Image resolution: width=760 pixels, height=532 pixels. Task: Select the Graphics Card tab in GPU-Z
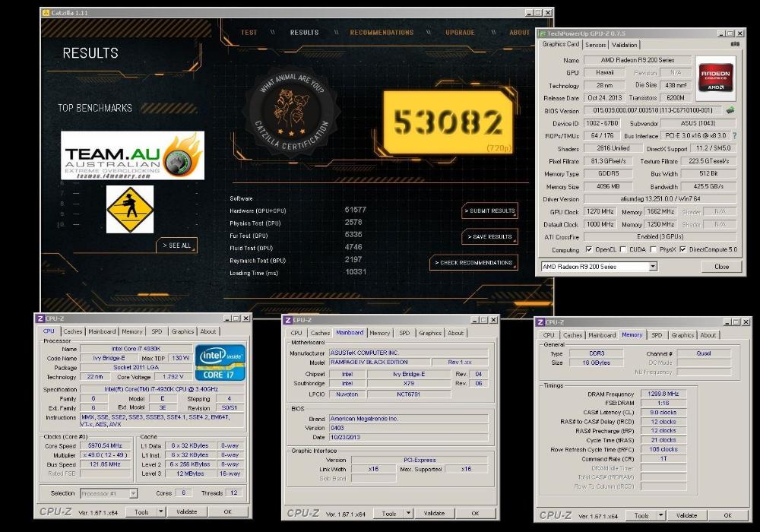(561, 44)
